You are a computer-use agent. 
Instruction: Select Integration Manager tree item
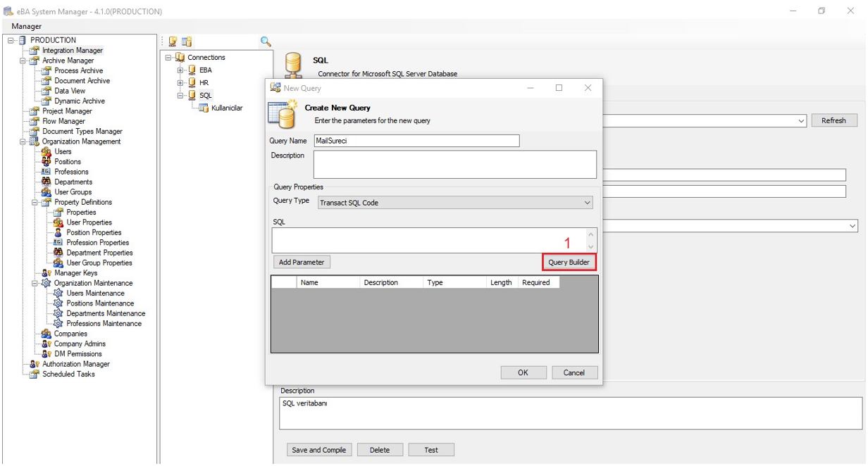click(x=72, y=51)
